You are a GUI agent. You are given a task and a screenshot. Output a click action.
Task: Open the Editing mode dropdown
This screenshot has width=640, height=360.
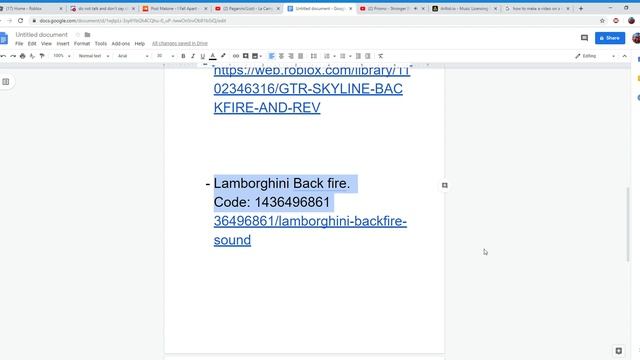pos(595,56)
